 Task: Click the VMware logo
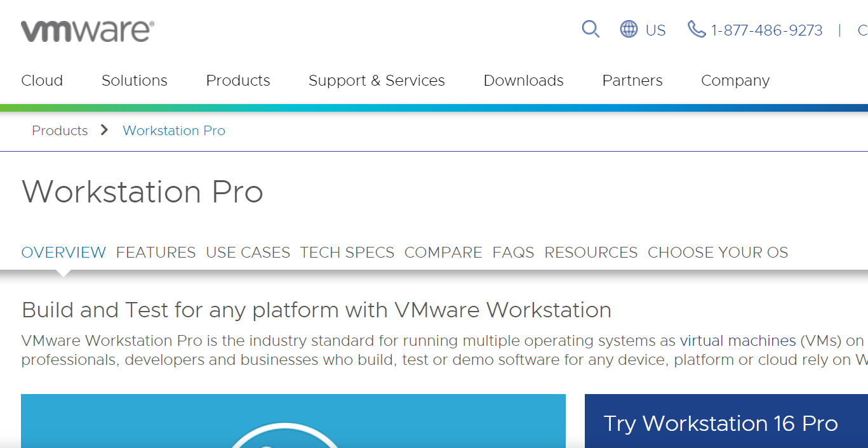(x=88, y=29)
